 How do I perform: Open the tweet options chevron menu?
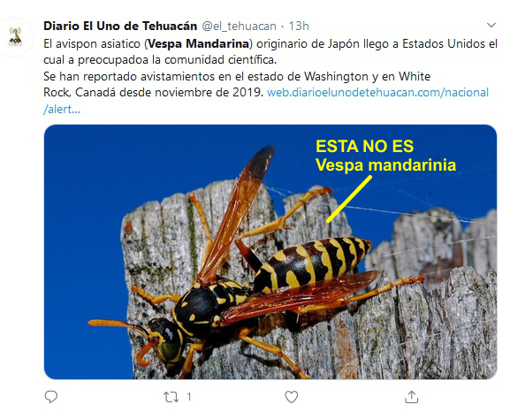click(x=491, y=25)
